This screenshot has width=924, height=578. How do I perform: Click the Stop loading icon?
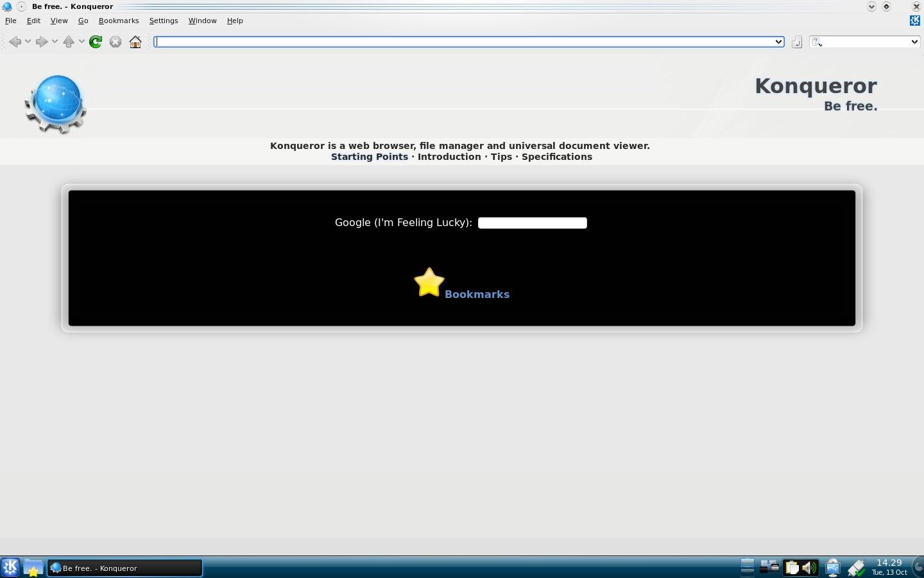click(x=116, y=42)
